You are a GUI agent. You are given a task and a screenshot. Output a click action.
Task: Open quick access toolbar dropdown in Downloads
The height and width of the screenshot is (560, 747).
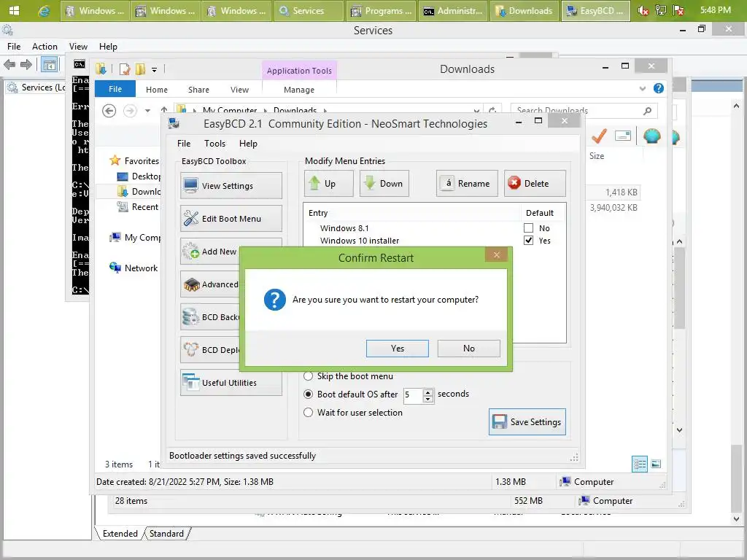tap(154, 70)
